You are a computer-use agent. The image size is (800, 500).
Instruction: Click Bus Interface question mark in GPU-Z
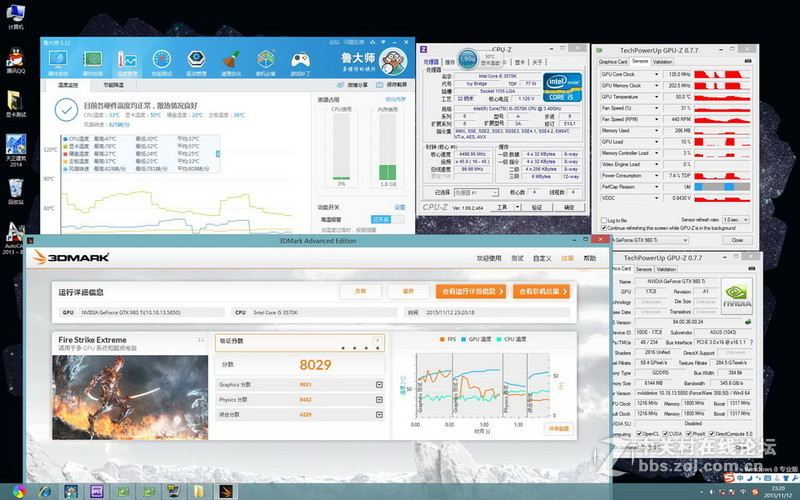point(752,342)
